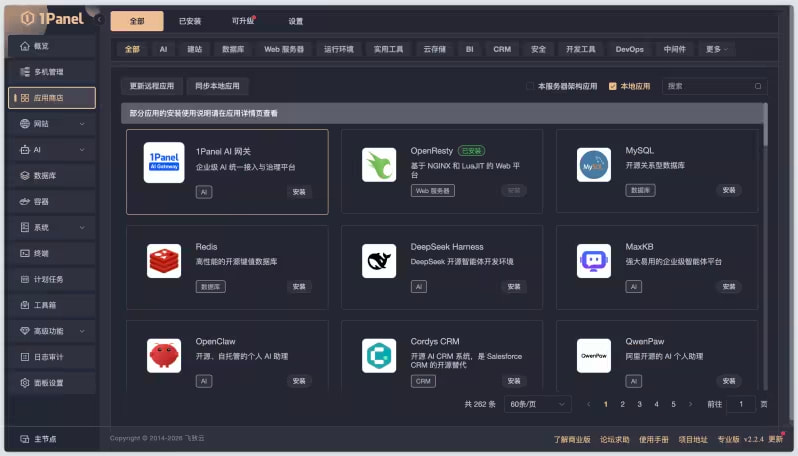798x456 pixels.
Task: Install MaxKB app
Action: pyautogui.click(x=729, y=287)
